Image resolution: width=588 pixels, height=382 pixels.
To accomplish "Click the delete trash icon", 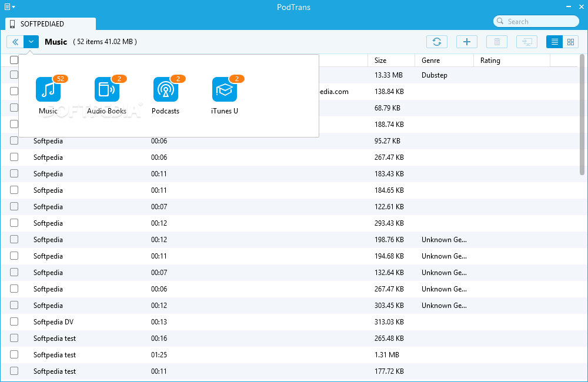I will (x=497, y=42).
